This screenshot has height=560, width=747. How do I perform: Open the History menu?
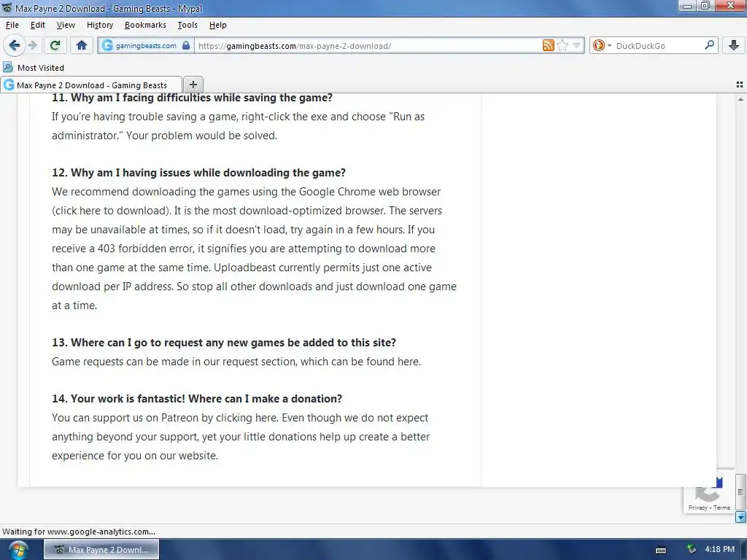(100, 25)
